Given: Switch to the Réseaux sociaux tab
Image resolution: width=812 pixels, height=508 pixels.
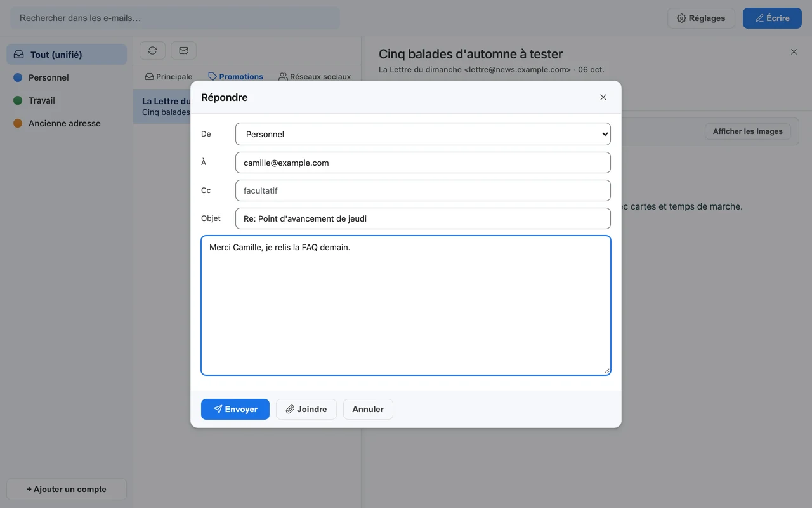Looking at the screenshot, I should [315, 77].
